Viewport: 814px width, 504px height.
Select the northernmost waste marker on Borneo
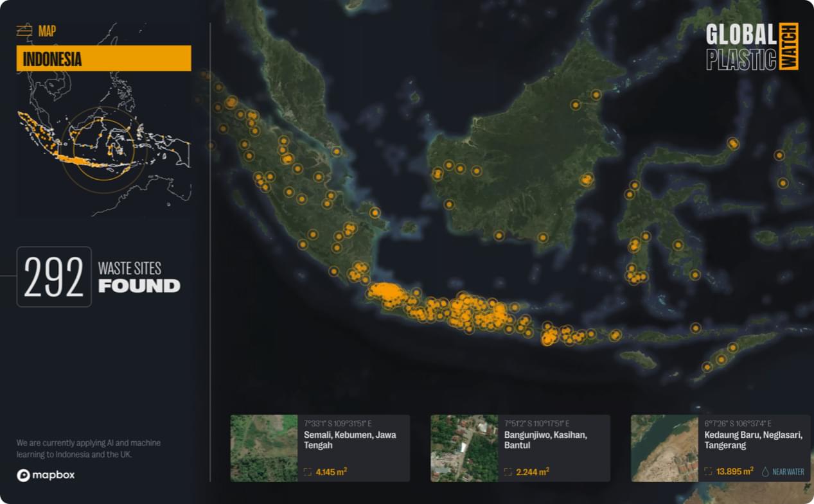coord(596,94)
